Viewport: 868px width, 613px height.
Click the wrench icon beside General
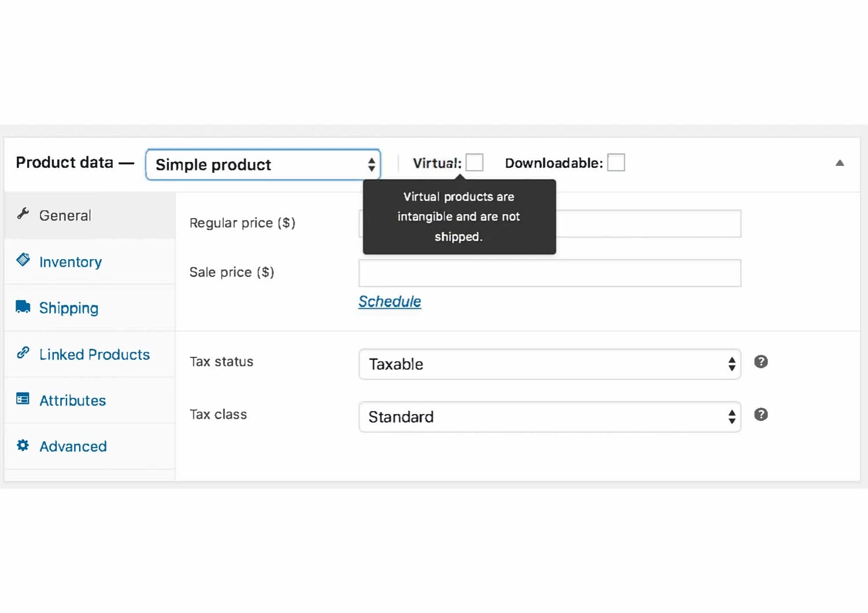[x=23, y=214]
